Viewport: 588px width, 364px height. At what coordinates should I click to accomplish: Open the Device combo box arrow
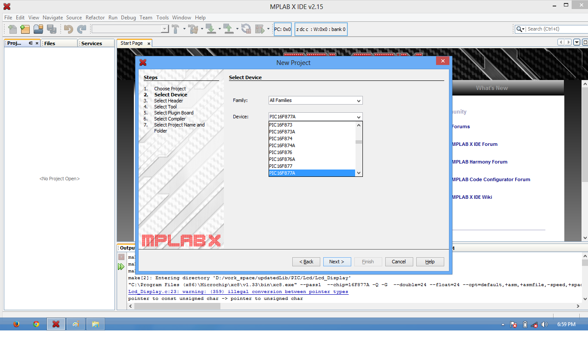(359, 117)
